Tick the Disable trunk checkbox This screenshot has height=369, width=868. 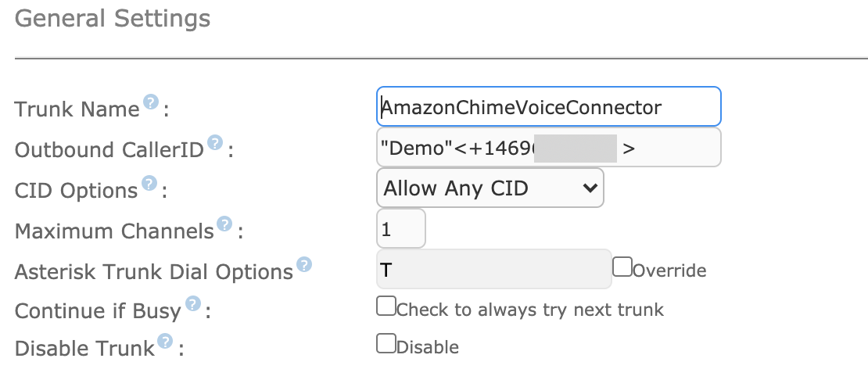pyautogui.click(x=386, y=343)
